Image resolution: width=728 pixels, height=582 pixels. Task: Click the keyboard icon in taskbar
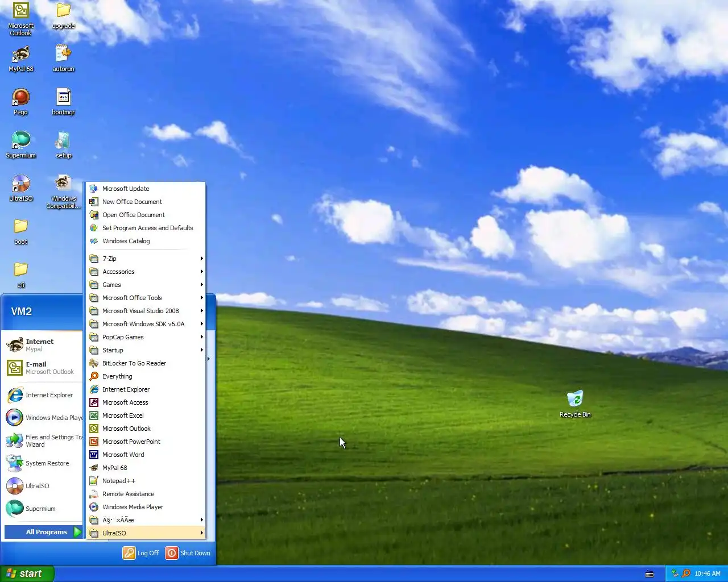coord(650,574)
